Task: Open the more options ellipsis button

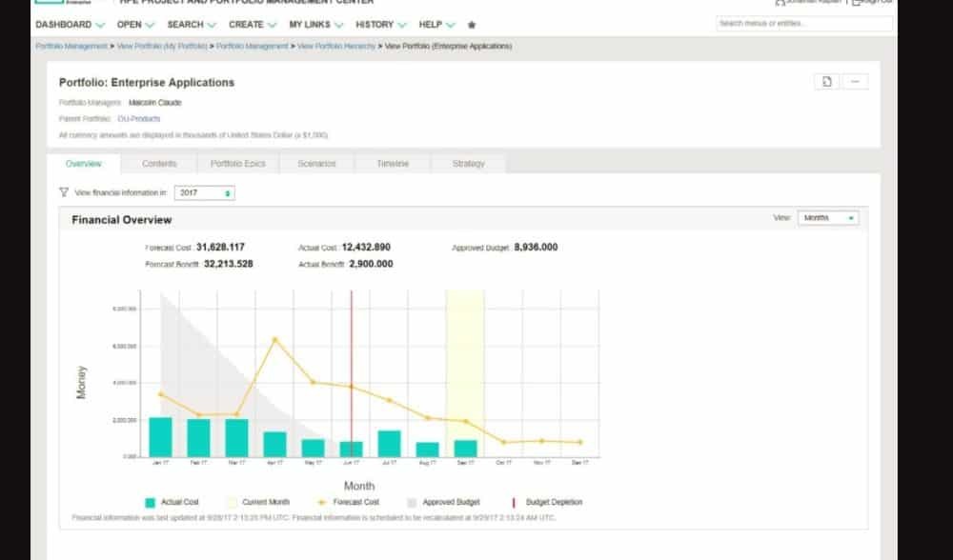Action: click(x=855, y=82)
